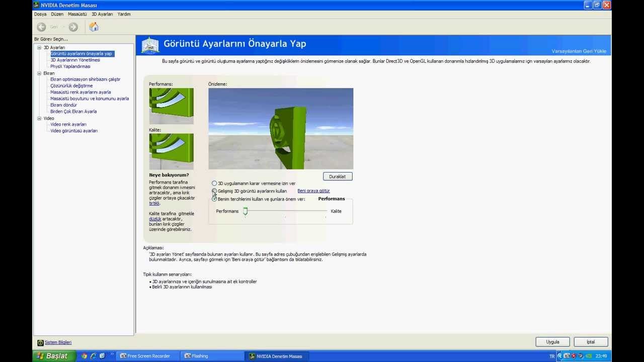Open 'Çözünürlük değiştirme' tree item
The height and width of the screenshot is (362, 644).
point(71,86)
